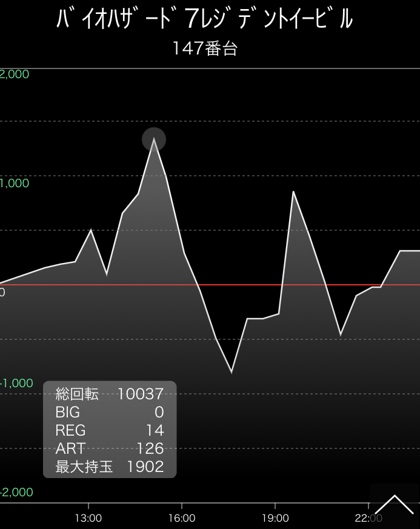Click the 1,000 y-axis label
The width and height of the screenshot is (420, 529).
(15, 183)
